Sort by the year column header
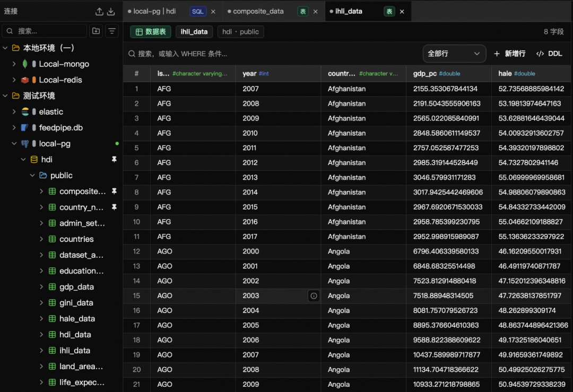Screen dimensions: 573x392 pos(279,73)
